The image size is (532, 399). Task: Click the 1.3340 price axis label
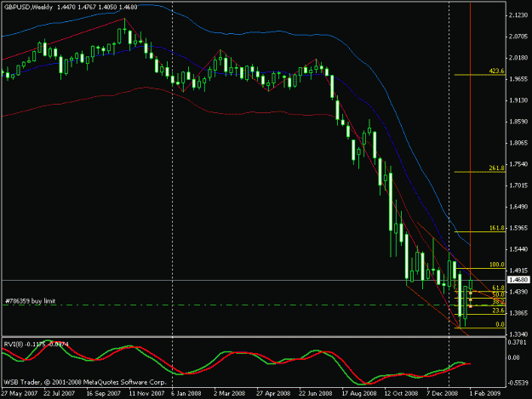point(518,334)
